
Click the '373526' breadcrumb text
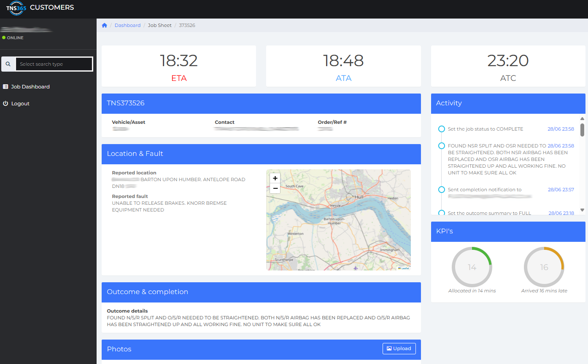tap(187, 25)
